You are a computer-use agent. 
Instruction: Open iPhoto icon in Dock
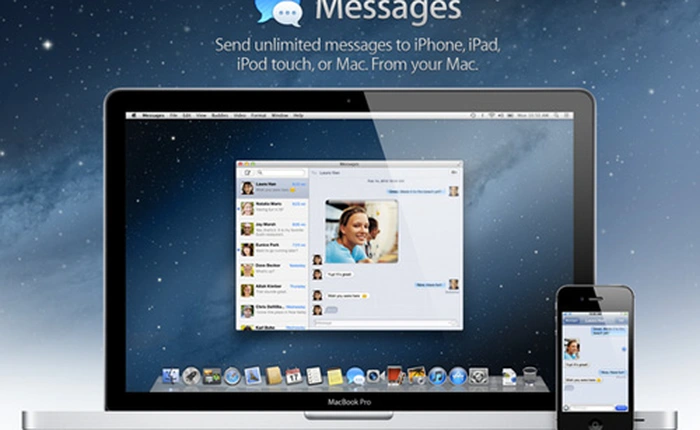pos(416,376)
